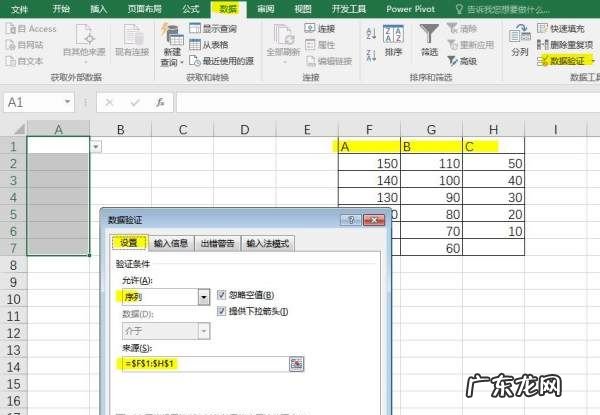The width and height of the screenshot is (600, 415).
Task: Toggle the 提供下拉箭头 checkbox
Action: (222, 312)
